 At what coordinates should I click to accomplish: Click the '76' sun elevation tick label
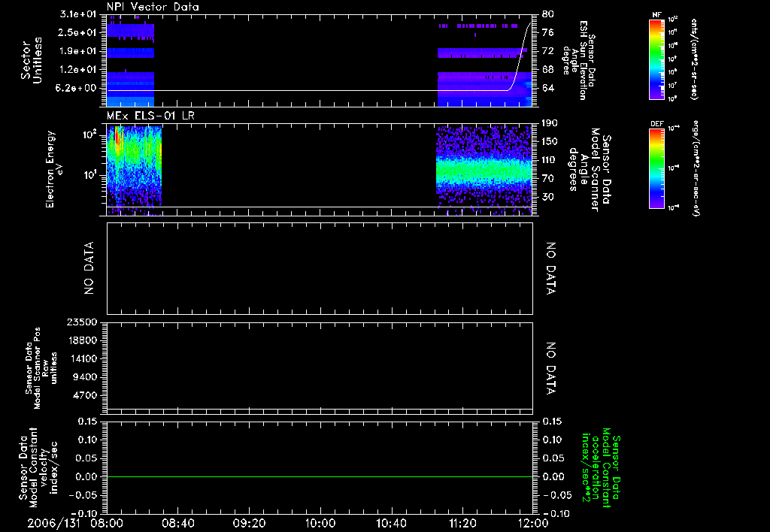pyautogui.click(x=548, y=32)
